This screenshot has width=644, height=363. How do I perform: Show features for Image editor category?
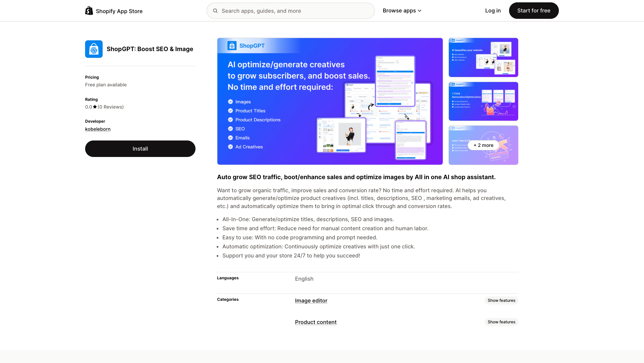[501, 300]
